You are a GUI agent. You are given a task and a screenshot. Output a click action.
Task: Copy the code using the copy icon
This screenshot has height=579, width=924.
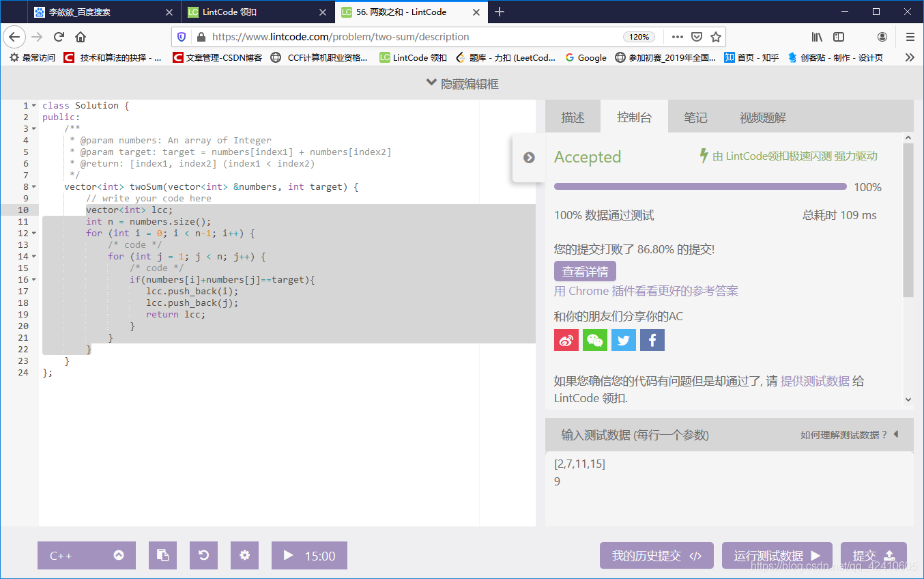pos(162,555)
